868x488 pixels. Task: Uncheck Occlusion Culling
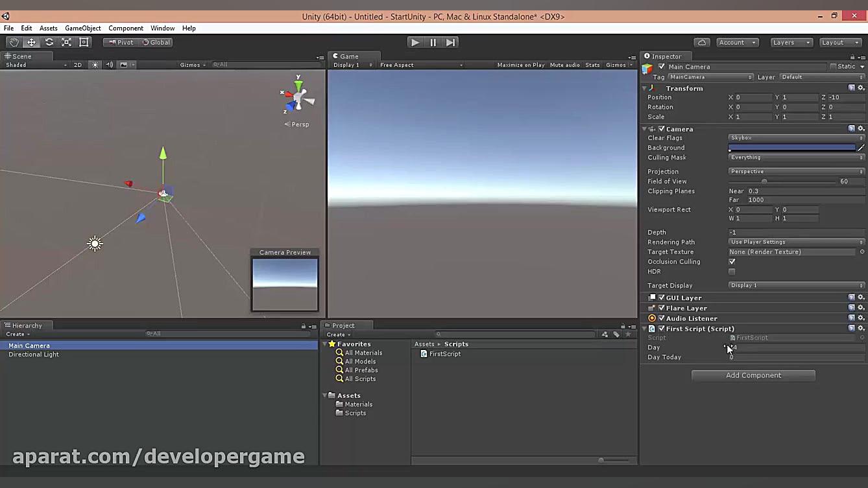732,262
